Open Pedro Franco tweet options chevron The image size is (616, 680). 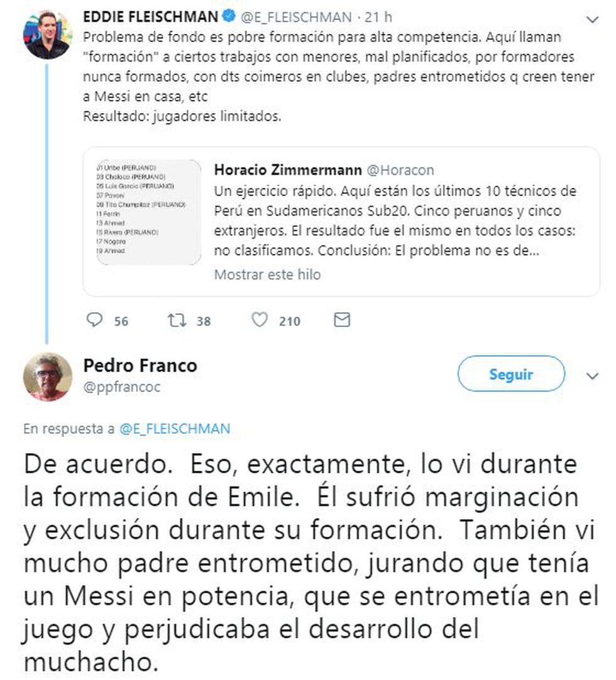click(591, 376)
